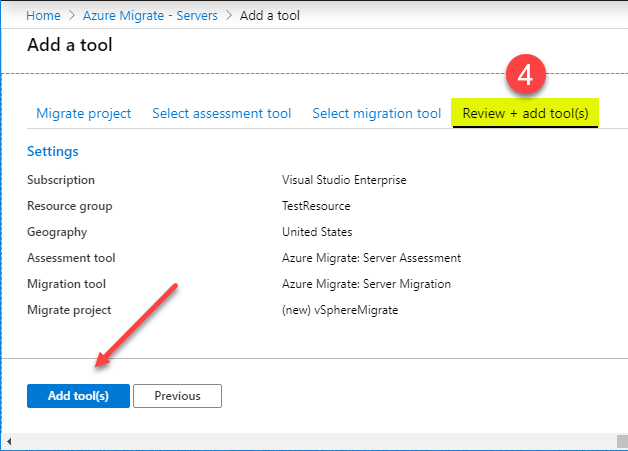
Task: Click the Resource group label
Action: (x=70, y=206)
